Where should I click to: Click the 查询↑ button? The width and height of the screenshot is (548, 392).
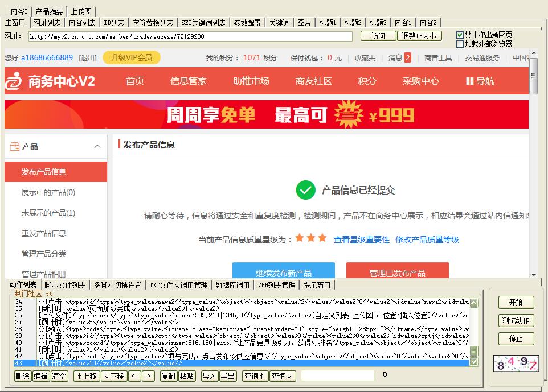pyautogui.click(x=255, y=376)
